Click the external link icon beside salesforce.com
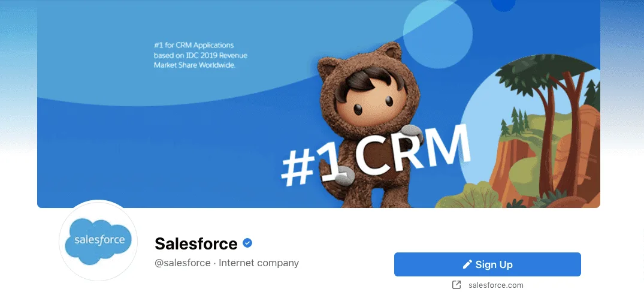 click(456, 285)
